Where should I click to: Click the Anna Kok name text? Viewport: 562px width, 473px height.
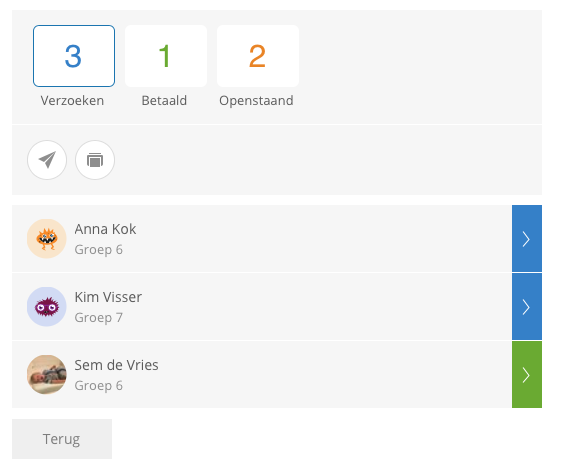click(105, 229)
